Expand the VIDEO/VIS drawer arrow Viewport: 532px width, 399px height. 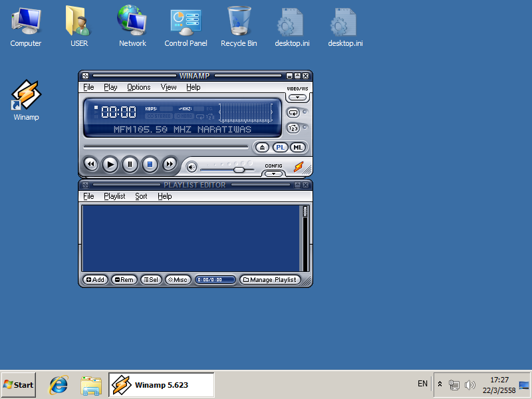click(297, 98)
